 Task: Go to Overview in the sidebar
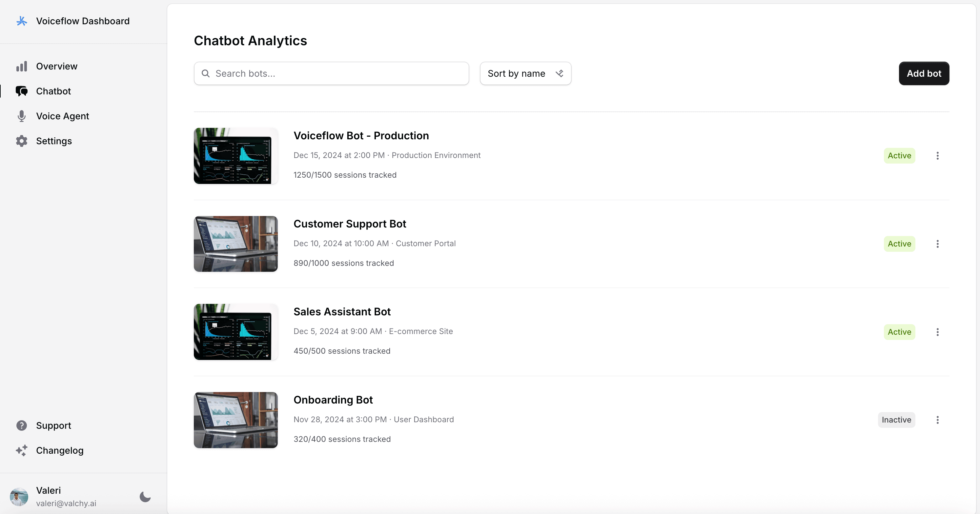[57, 66]
